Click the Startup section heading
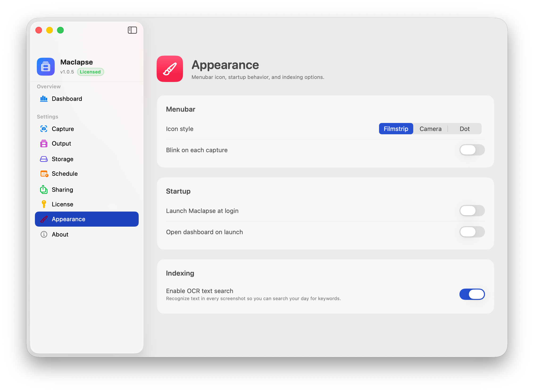The image size is (534, 392). coord(178,191)
